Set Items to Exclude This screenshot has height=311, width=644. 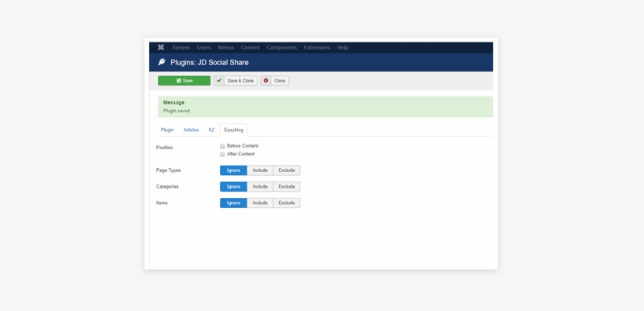click(x=287, y=203)
